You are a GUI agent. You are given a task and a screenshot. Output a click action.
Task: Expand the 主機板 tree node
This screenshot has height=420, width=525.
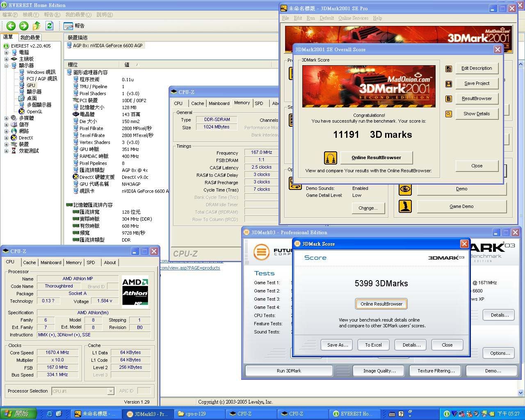tap(7, 59)
